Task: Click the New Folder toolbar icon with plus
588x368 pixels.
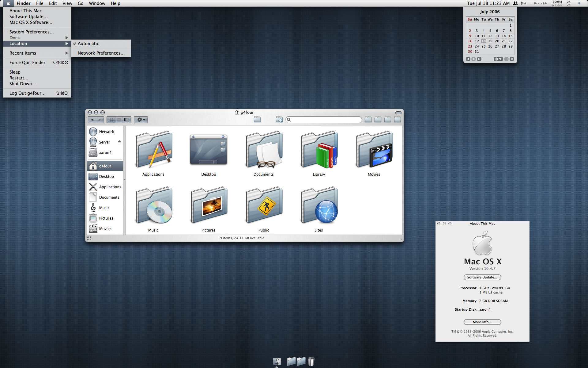Action: pos(279,120)
